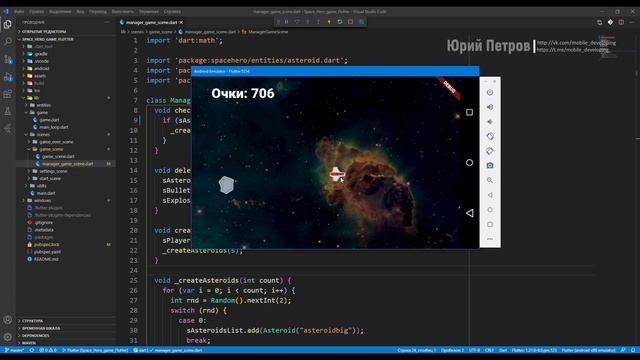
Task: Rotate emulator right
Action: [x=490, y=151]
